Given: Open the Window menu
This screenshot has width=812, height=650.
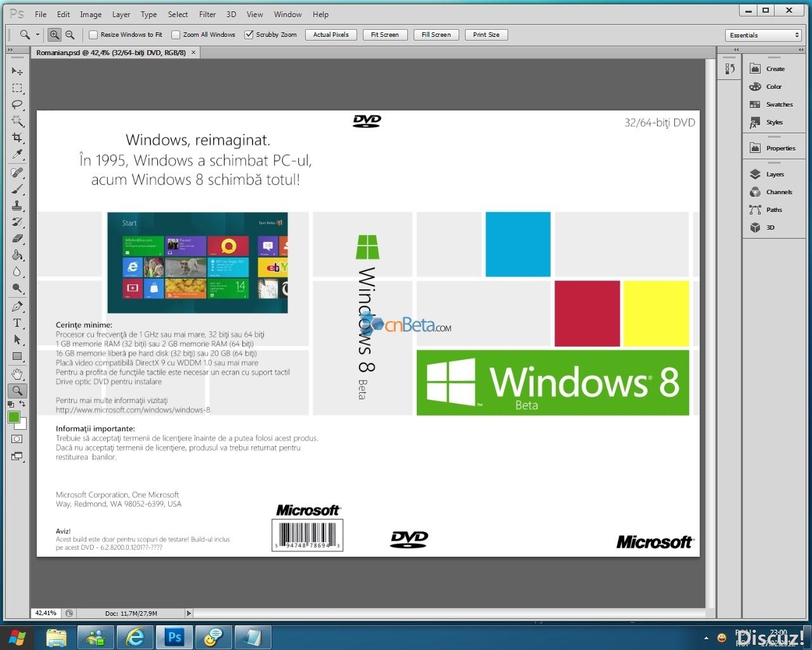Looking at the screenshot, I should (288, 14).
